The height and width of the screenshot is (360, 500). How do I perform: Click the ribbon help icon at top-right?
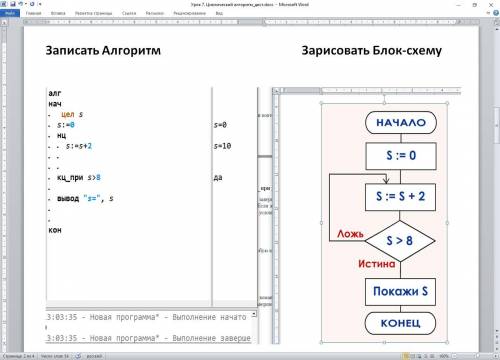coord(496,13)
